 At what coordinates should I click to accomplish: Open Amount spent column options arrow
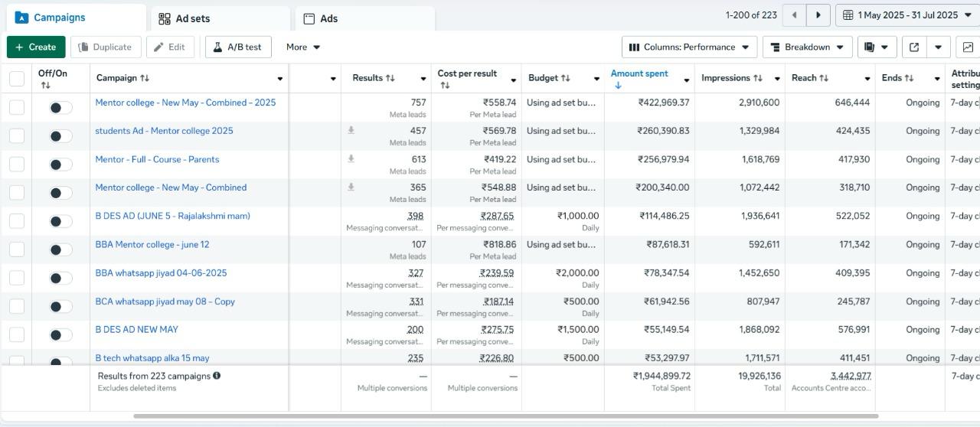tap(686, 79)
